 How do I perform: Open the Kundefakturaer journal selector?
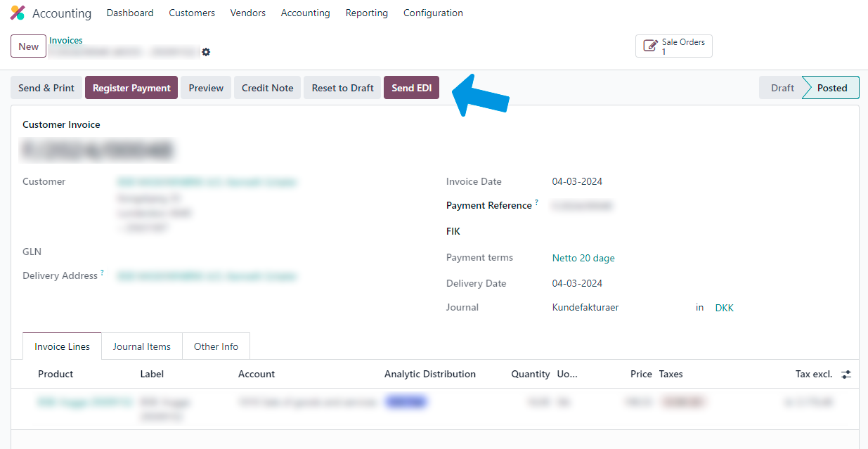click(x=585, y=307)
